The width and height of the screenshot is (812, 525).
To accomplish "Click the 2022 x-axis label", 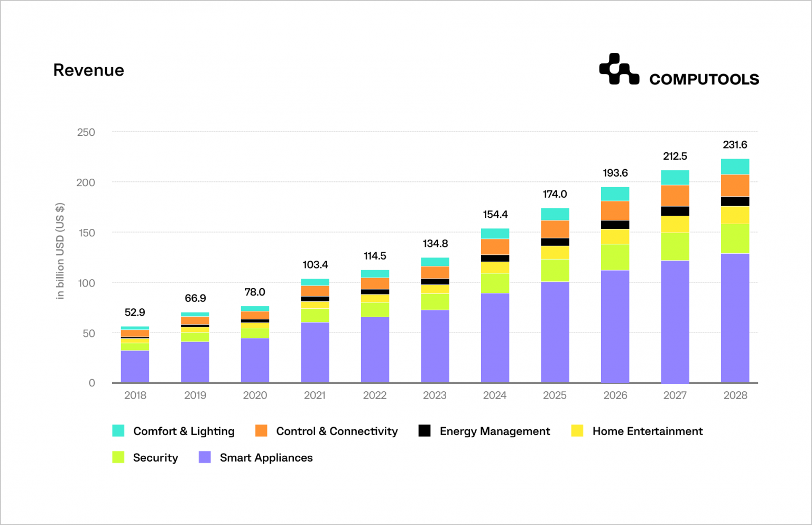I will [x=375, y=395].
